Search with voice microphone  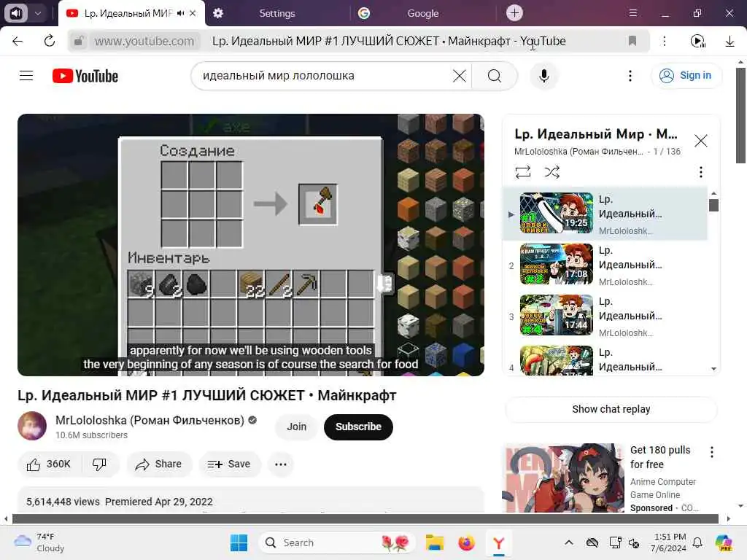click(x=543, y=76)
